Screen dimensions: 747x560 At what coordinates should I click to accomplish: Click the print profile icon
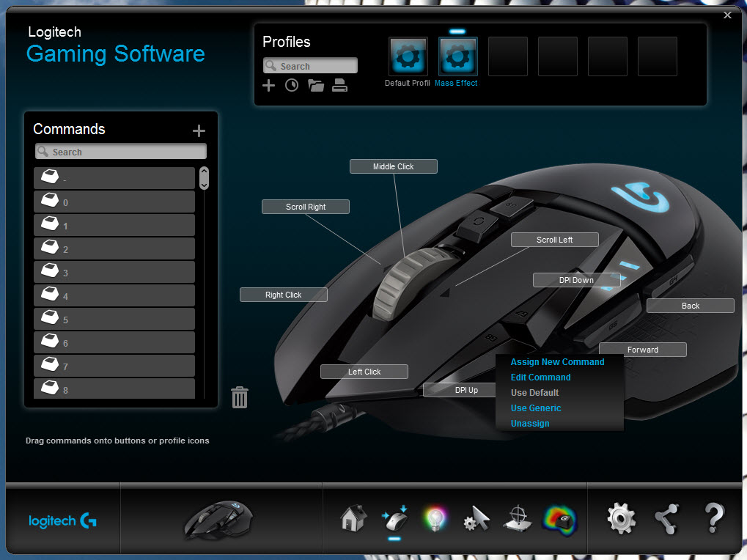339,86
